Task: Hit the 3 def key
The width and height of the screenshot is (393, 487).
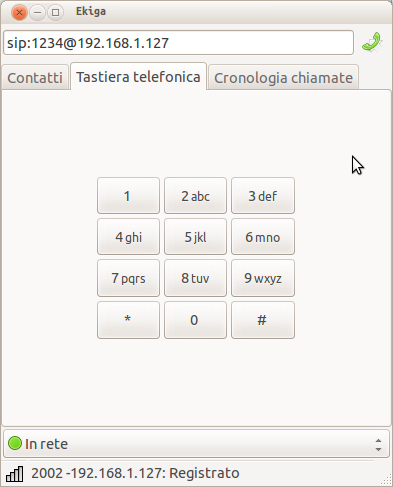Action: click(x=263, y=196)
